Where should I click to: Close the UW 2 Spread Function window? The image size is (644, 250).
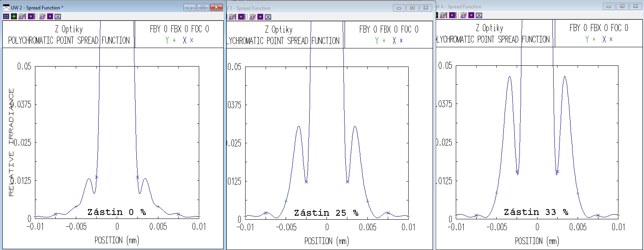point(217,7)
